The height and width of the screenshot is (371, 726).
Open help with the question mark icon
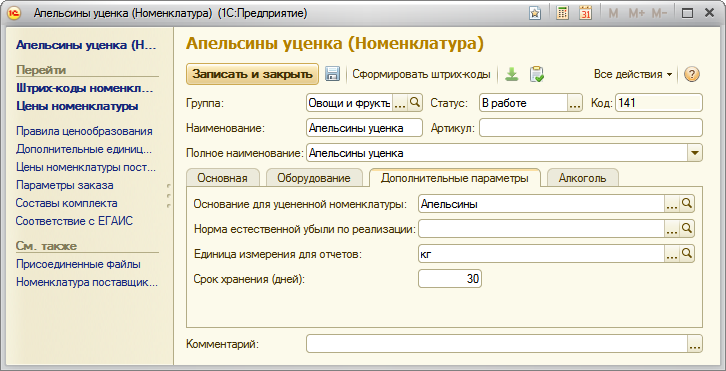coord(691,74)
